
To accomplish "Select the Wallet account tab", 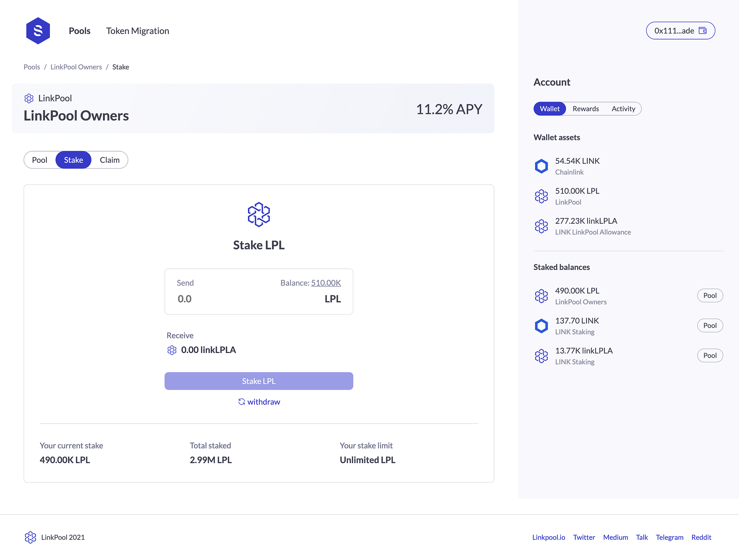I will click(549, 109).
